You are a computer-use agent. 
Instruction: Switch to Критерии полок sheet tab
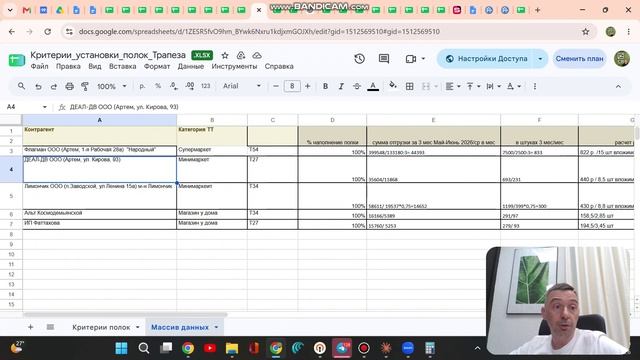101,327
